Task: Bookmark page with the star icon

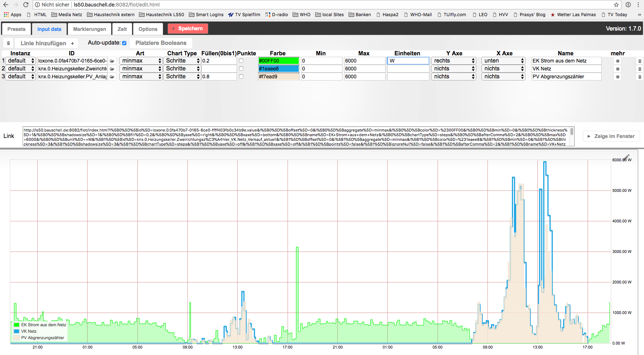Action: [616, 5]
